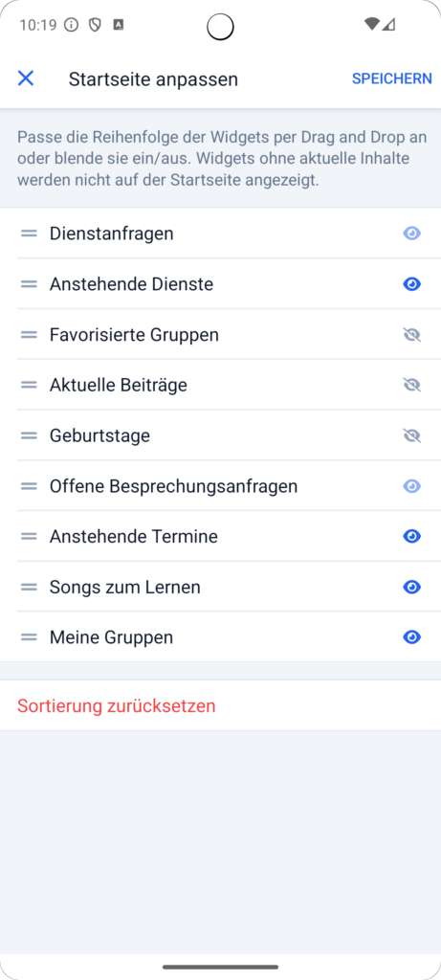Click the reorder handle beside Favorisierte Gruppen
The height and width of the screenshot is (980, 441).
29,335
